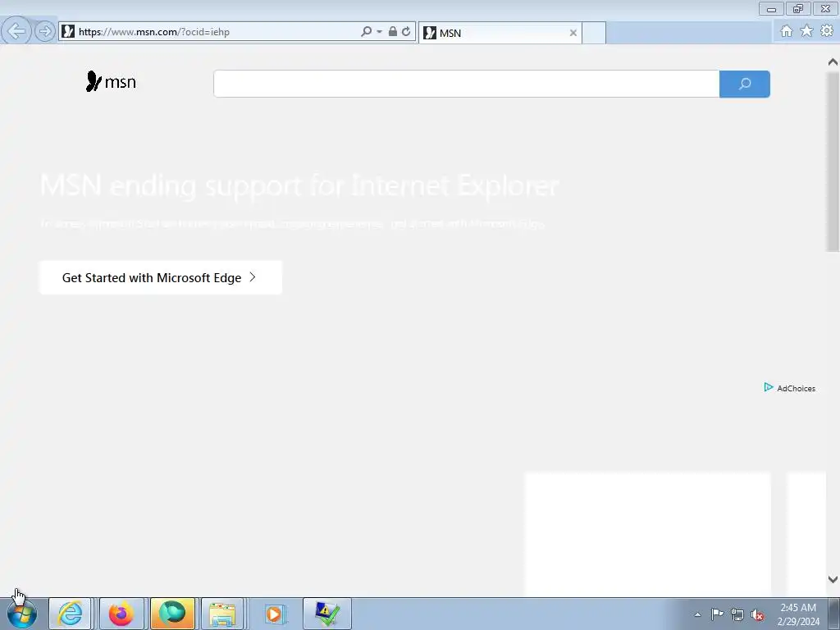Focus the MSN web search field
Viewport: 840px width, 630px height.
tap(466, 84)
